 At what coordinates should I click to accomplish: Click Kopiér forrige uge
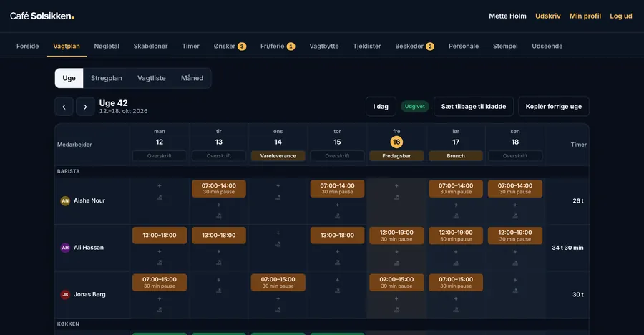pyautogui.click(x=554, y=107)
